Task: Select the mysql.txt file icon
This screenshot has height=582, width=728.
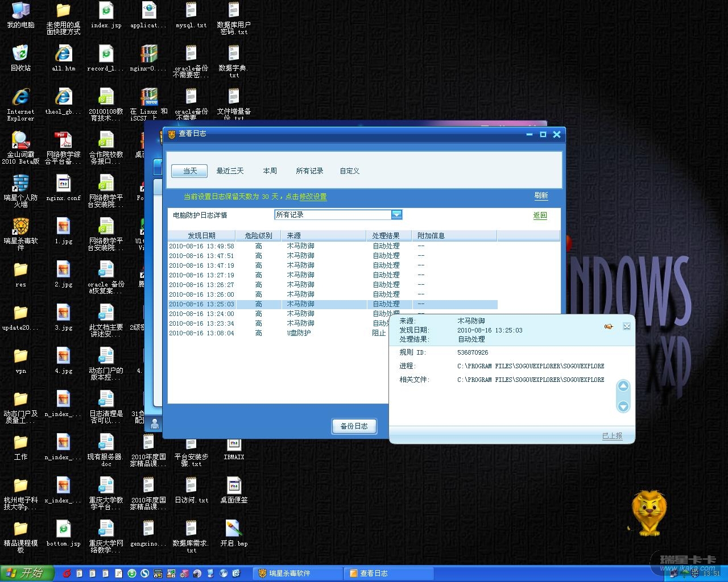Action: [x=191, y=15]
